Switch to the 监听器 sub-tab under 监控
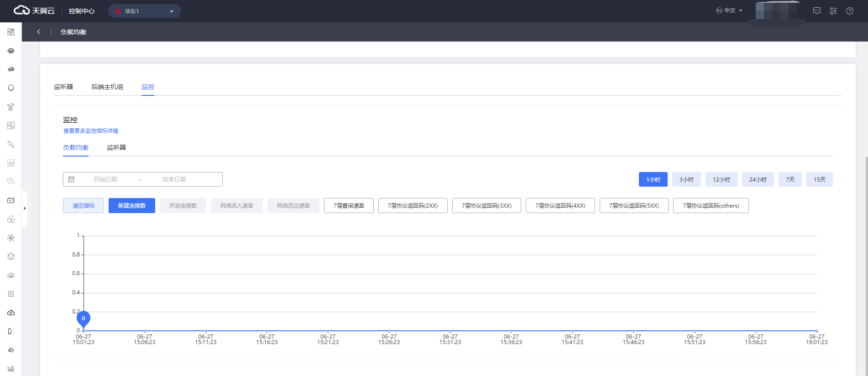The image size is (868, 376). (x=116, y=147)
